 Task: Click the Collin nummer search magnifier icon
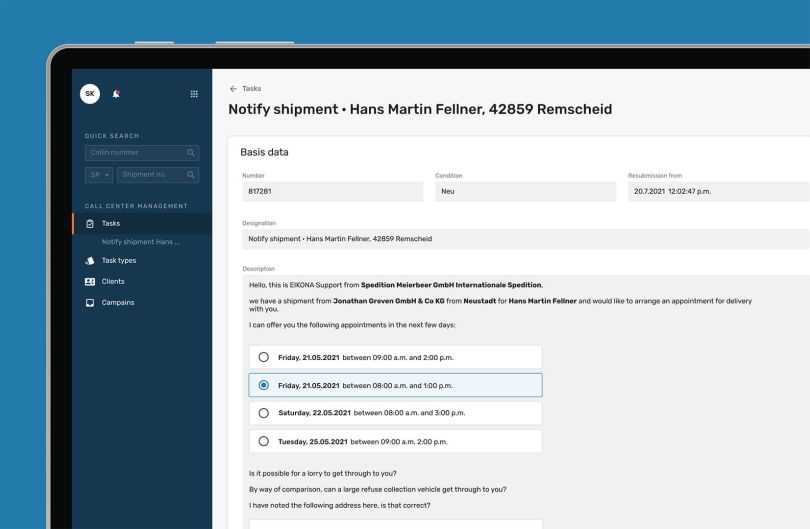(191, 153)
